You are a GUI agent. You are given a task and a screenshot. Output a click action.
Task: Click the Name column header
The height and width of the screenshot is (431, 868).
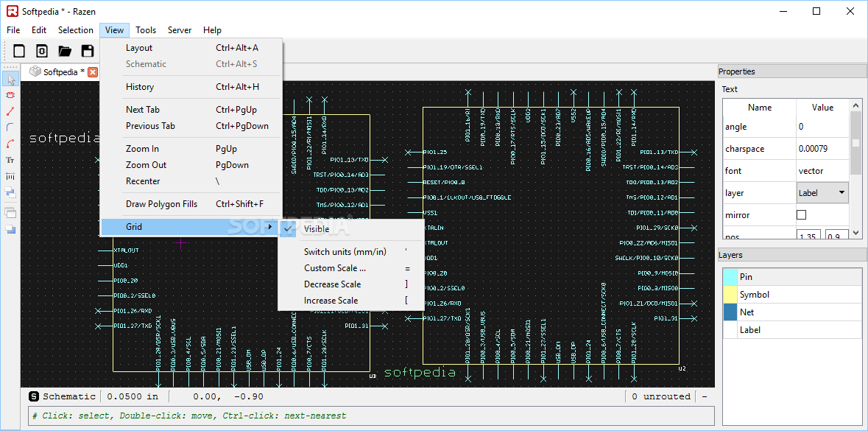pyautogui.click(x=760, y=108)
